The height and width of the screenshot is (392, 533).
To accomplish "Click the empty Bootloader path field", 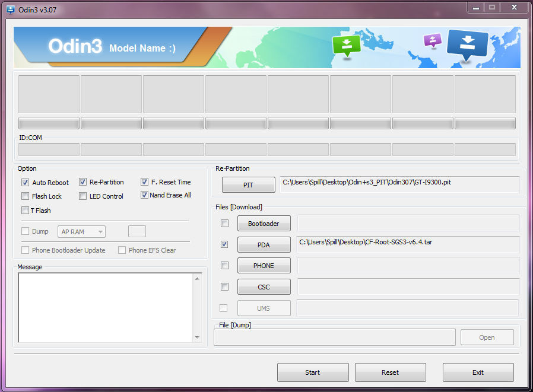I will point(408,223).
